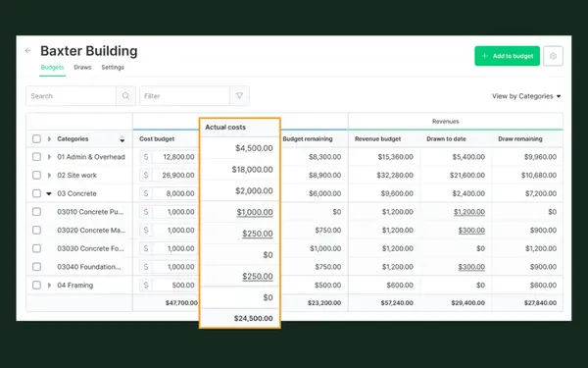The image size is (588, 368).
Task: Click the dollar icon in 03030 Concrete Fo... row
Action: click(146, 248)
